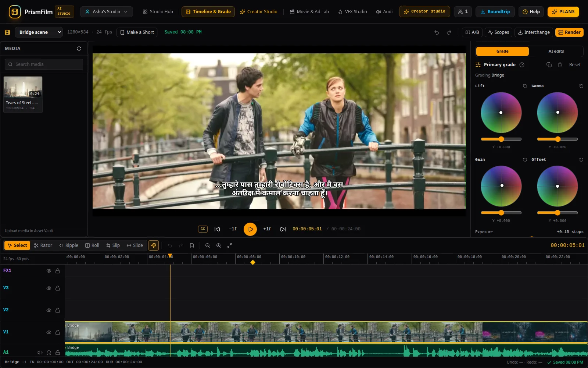Toggle closed captions CC button
Screen dimensions: 588x368
(x=203, y=229)
